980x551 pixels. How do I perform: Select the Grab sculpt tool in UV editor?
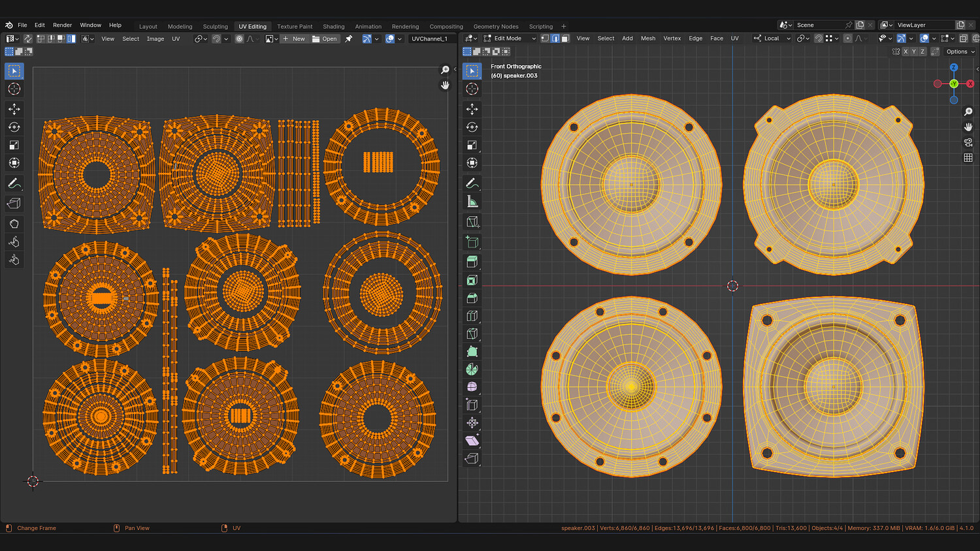coord(14,224)
